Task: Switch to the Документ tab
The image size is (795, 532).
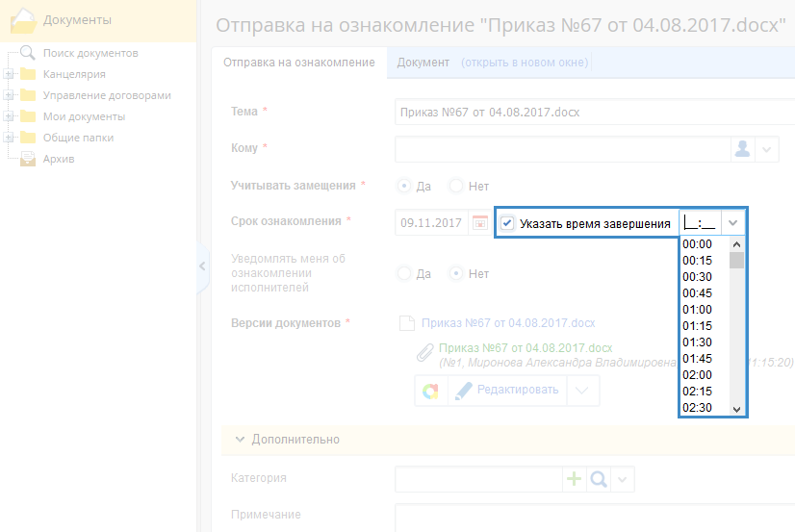Action: click(x=423, y=63)
